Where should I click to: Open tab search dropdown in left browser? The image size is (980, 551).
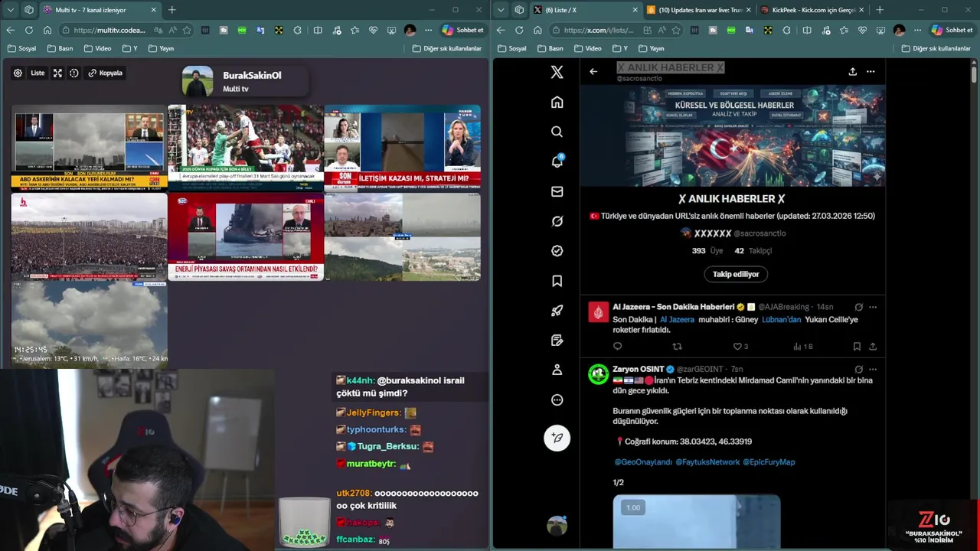pyautogui.click(x=10, y=10)
